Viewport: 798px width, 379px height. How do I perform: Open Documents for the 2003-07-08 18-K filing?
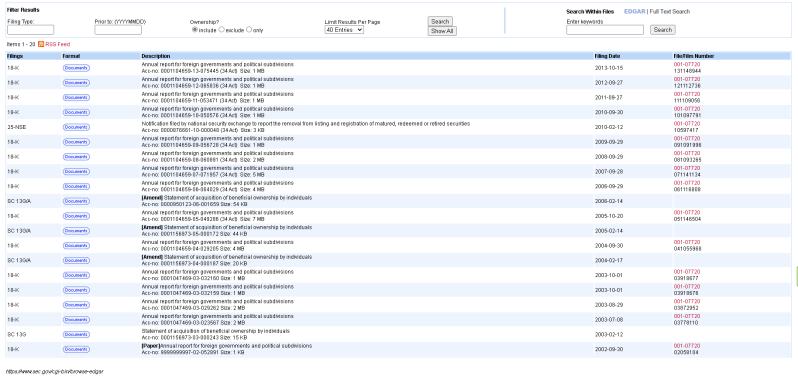pyautogui.click(x=76, y=319)
